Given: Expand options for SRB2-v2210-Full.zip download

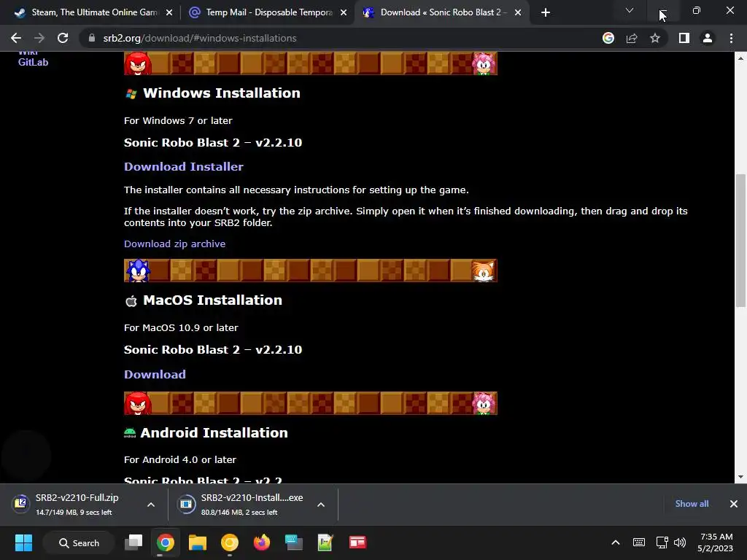Looking at the screenshot, I should [151, 505].
